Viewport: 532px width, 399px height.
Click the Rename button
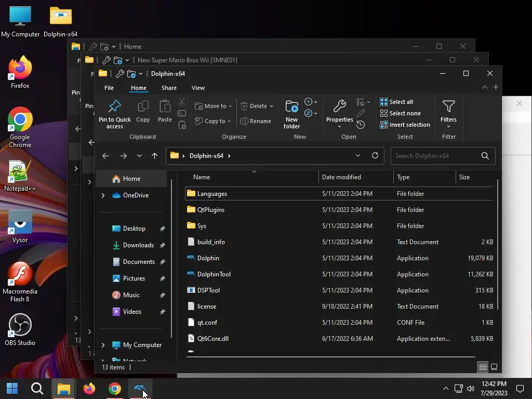coord(256,121)
